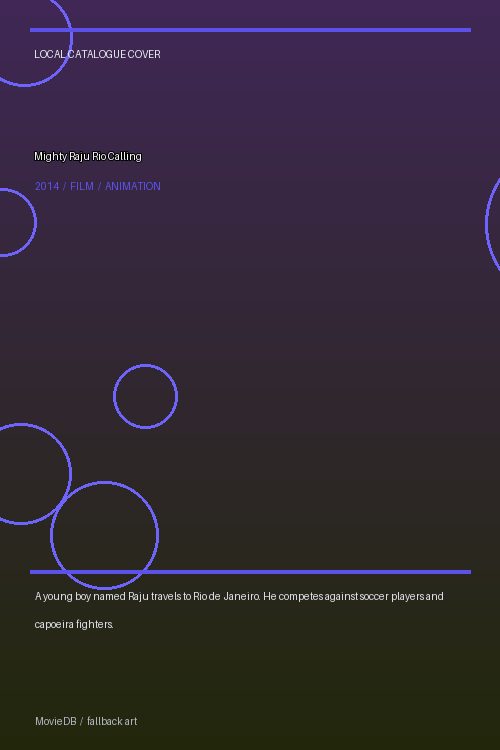Image resolution: width=500 pixels, height=750 pixels.
Task: Click the 2014 year label
Action: 47,186
